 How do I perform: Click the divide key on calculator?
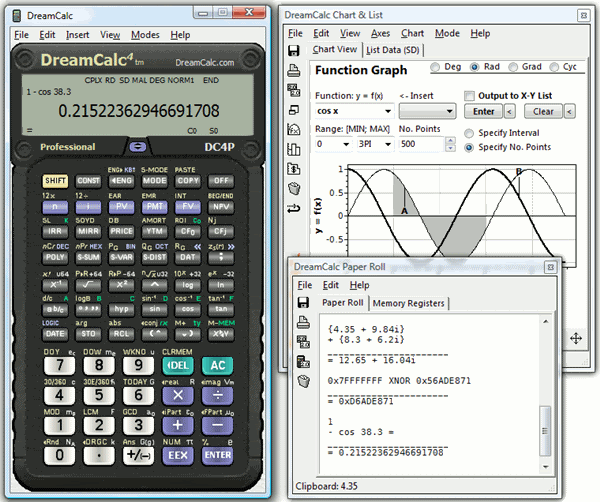point(217,395)
